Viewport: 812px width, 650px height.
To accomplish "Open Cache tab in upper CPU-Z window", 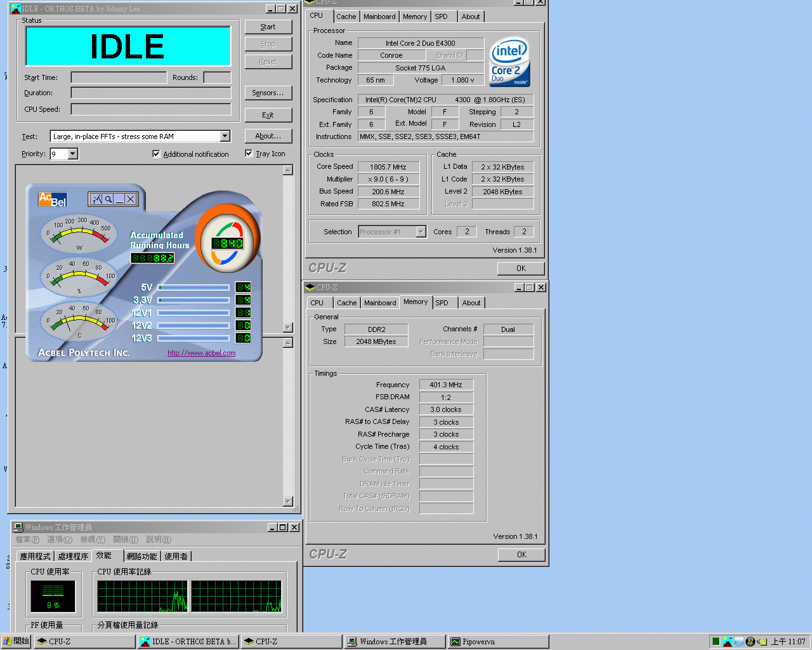I will pyautogui.click(x=346, y=17).
